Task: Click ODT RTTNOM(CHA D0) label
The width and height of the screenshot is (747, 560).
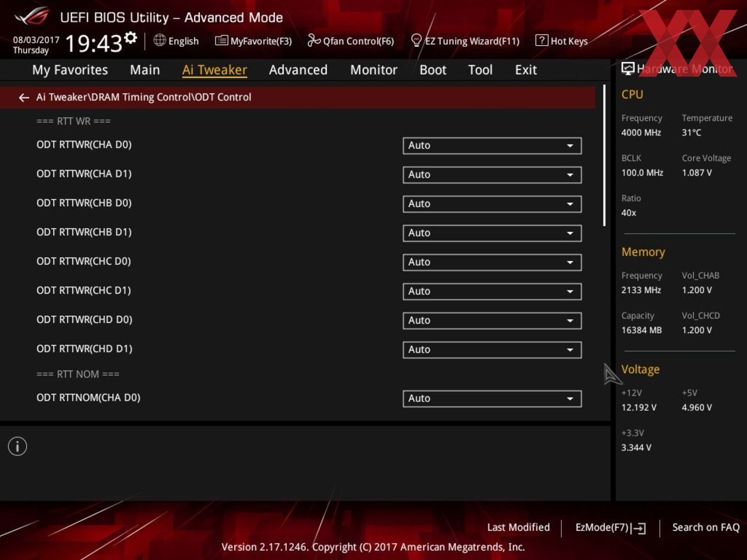Action: [88, 397]
